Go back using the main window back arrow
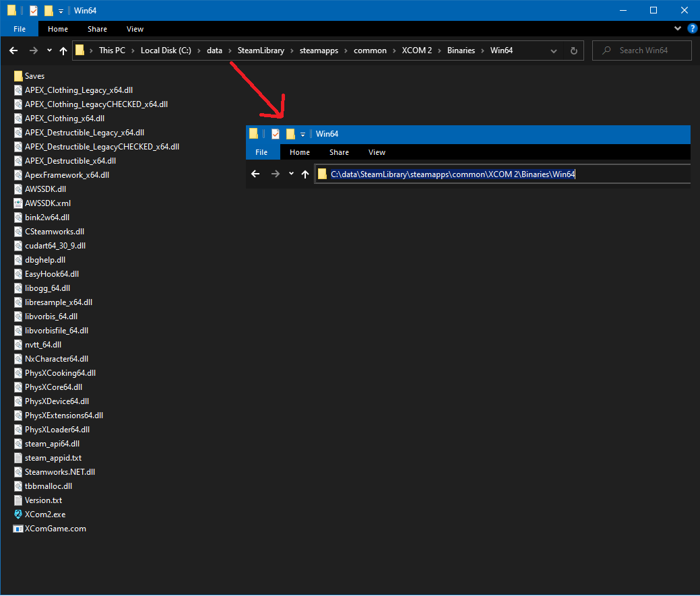Viewport: 700px width, 596px height. (x=14, y=51)
